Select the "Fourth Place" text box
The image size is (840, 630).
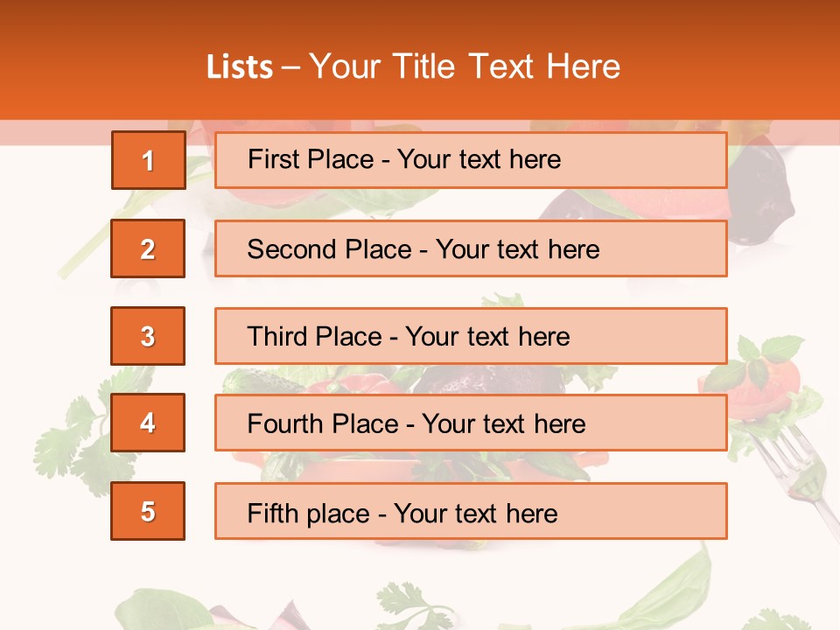[471, 423]
